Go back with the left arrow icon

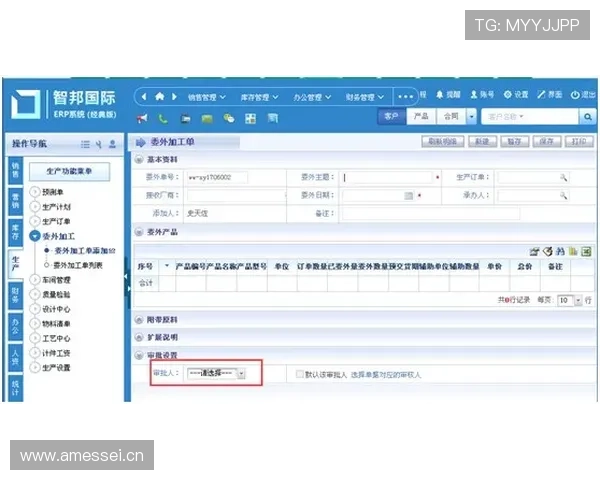144,96
